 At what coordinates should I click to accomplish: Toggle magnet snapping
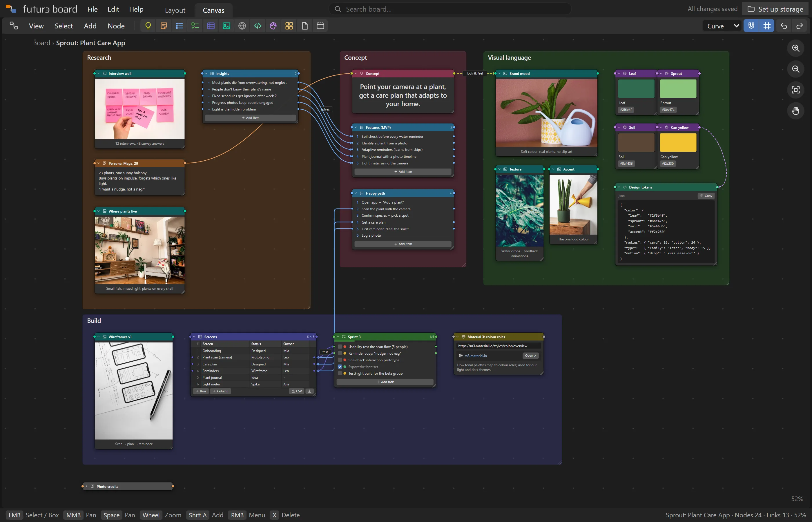coord(751,26)
